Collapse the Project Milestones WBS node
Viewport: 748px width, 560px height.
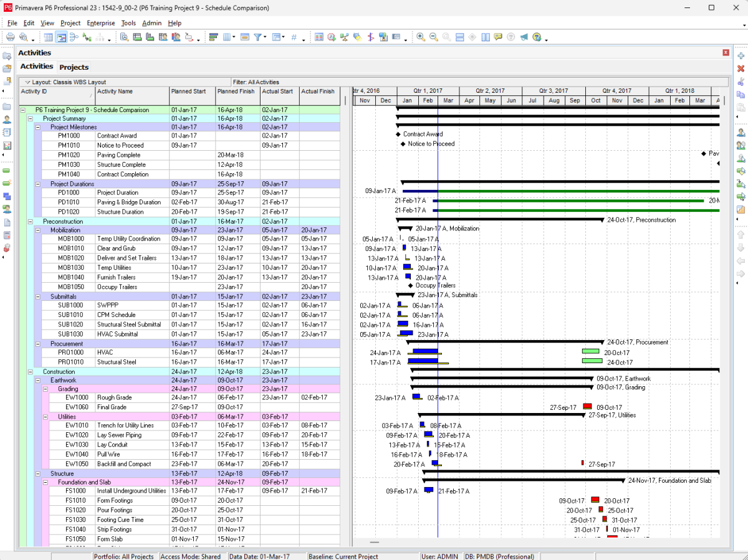[37, 127]
